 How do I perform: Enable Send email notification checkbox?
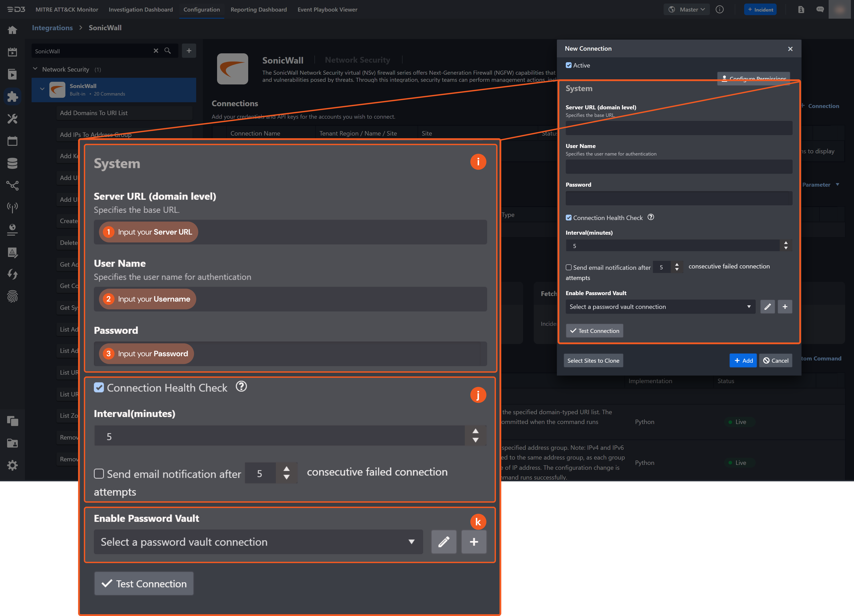click(x=569, y=268)
